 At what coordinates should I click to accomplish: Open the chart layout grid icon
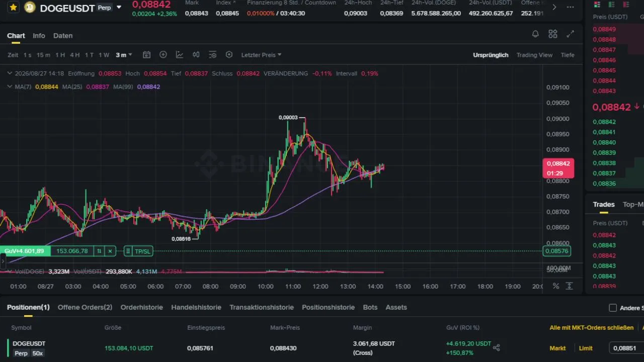coord(553,34)
